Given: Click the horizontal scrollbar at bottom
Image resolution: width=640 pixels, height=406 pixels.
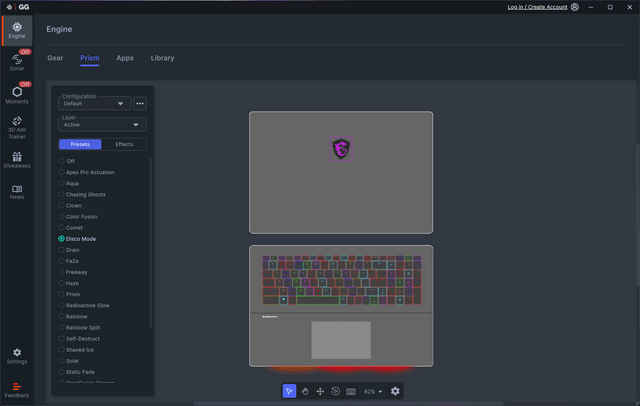Looking at the screenshot, I should pyautogui.click(x=348, y=404).
